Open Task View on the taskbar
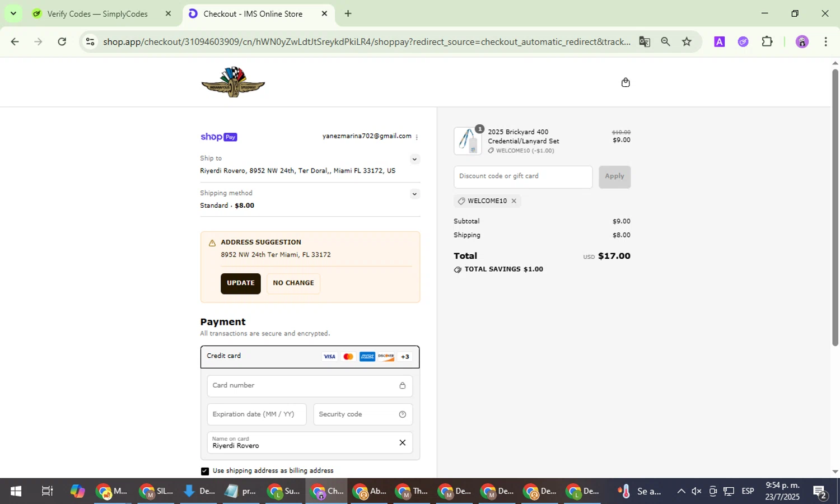This screenshot has height=504, width=840. click(x=47, y=492)
